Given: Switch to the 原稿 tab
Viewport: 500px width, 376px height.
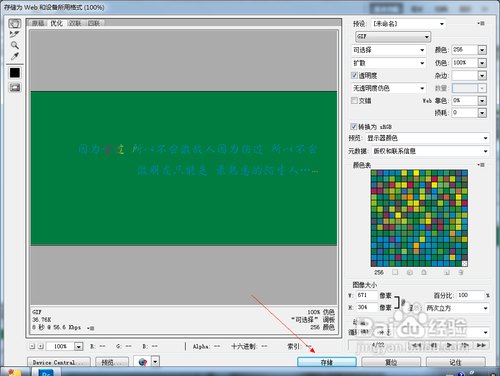Looking at the screenshot, I should 38,23.
